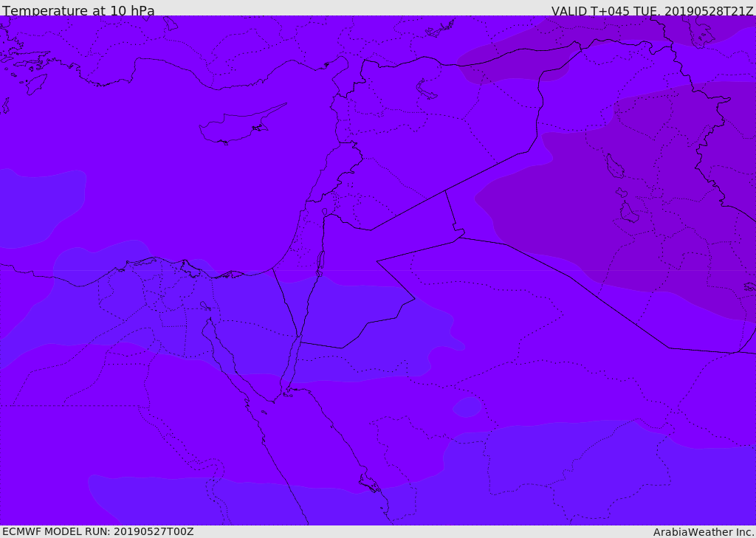Click the island of Cyprus on the map
Viewport: 756px width, 538px height.
tap(238, 127)
